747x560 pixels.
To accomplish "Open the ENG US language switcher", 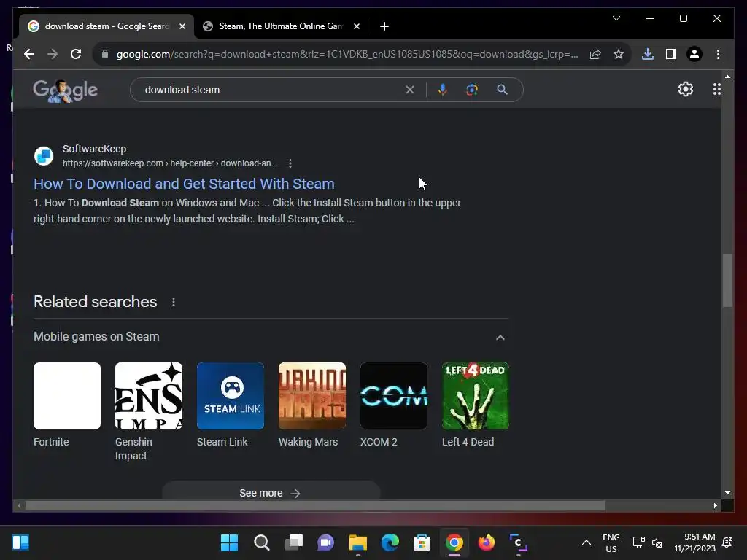I will point(611,542).
